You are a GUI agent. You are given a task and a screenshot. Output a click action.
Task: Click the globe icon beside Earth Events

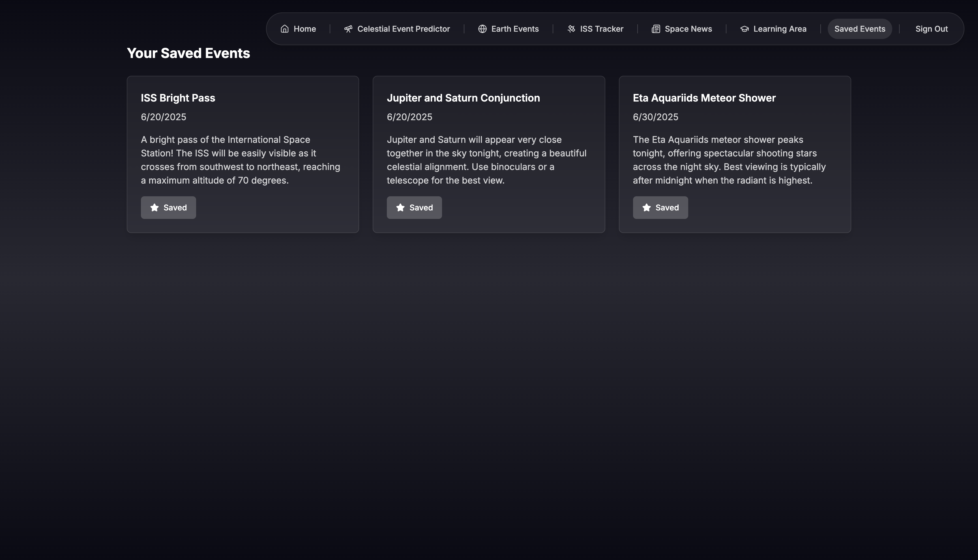click(482, 29)
